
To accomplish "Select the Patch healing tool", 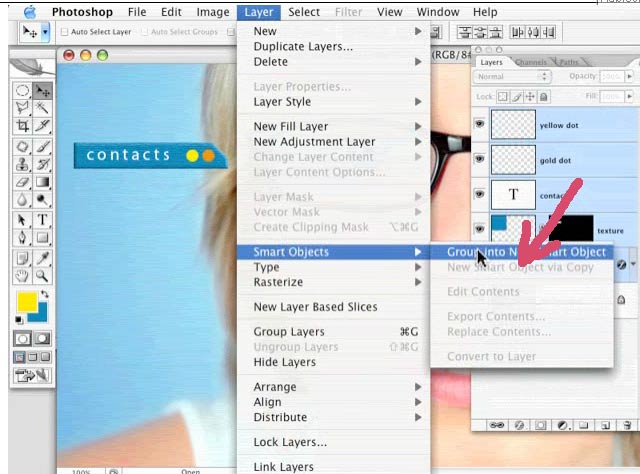I will 22,146.
